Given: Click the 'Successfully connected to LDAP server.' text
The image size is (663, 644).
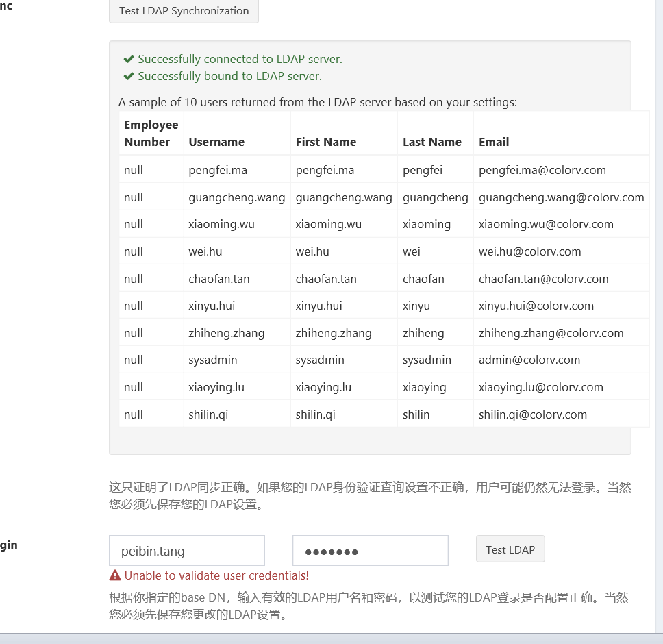Looking at the screenshot, I should [x=240, y=59].
